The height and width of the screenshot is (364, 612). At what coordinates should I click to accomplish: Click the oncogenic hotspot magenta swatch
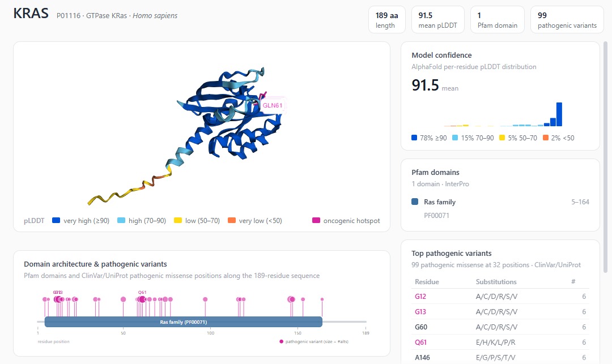coord(316,220)
